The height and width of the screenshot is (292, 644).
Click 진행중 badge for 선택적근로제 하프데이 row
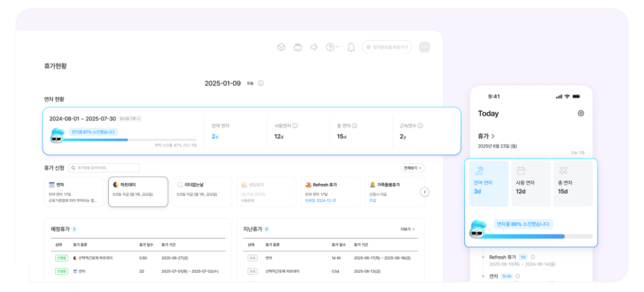tap(61, 258)
